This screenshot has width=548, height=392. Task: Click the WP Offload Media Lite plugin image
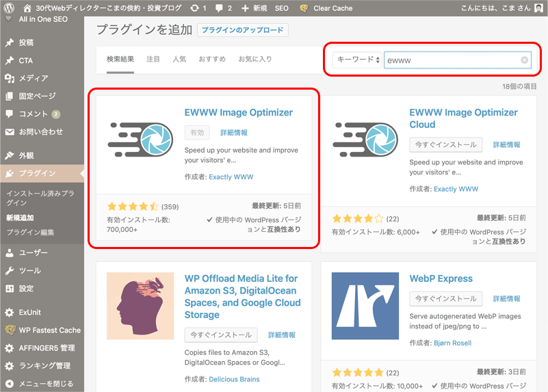140,306
